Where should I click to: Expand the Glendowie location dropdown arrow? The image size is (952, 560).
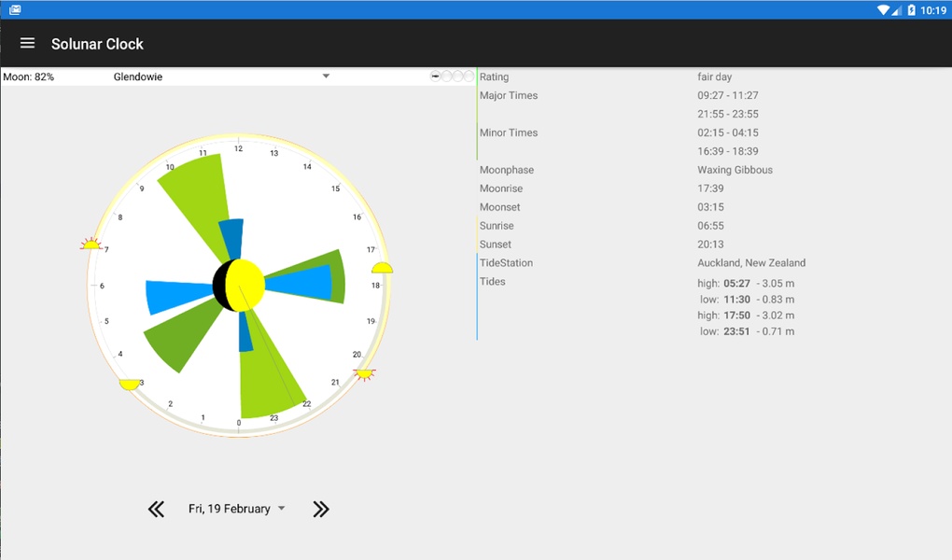tap(326, 77)
